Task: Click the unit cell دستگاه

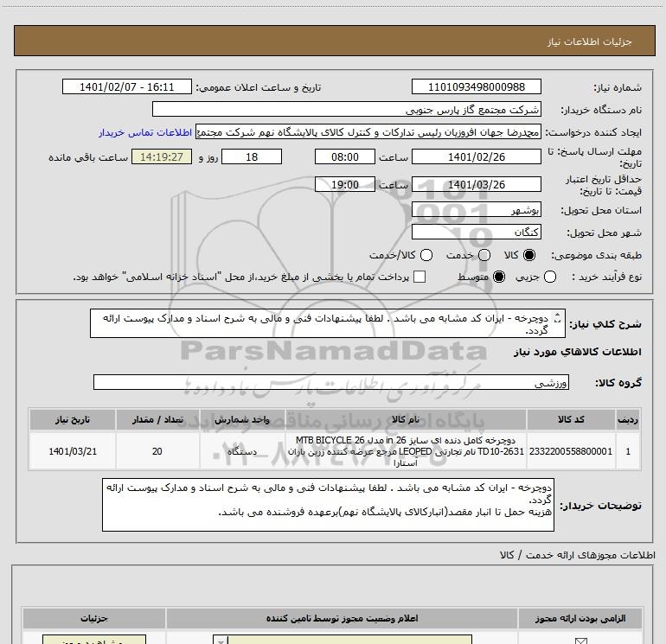Action: tap(242, 451)
